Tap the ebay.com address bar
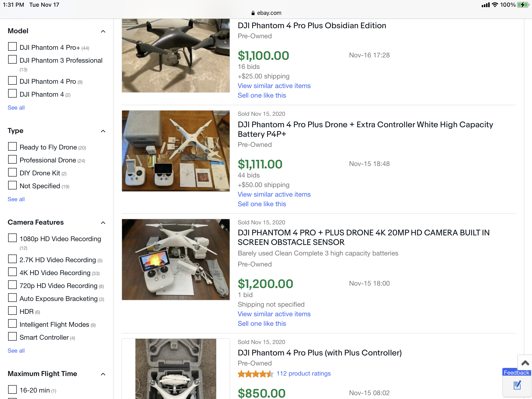Viewport: 532px width, 399px height. tap(266, 13)
